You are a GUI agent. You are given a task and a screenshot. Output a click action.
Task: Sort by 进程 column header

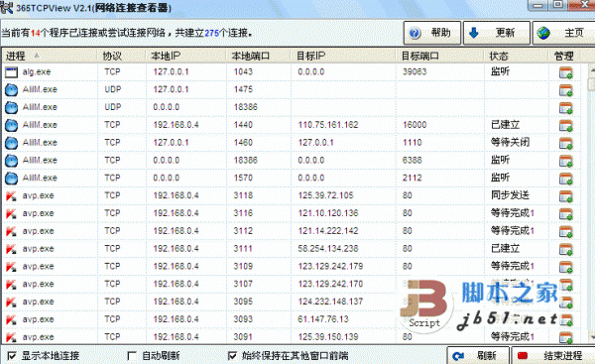[50, 57]
